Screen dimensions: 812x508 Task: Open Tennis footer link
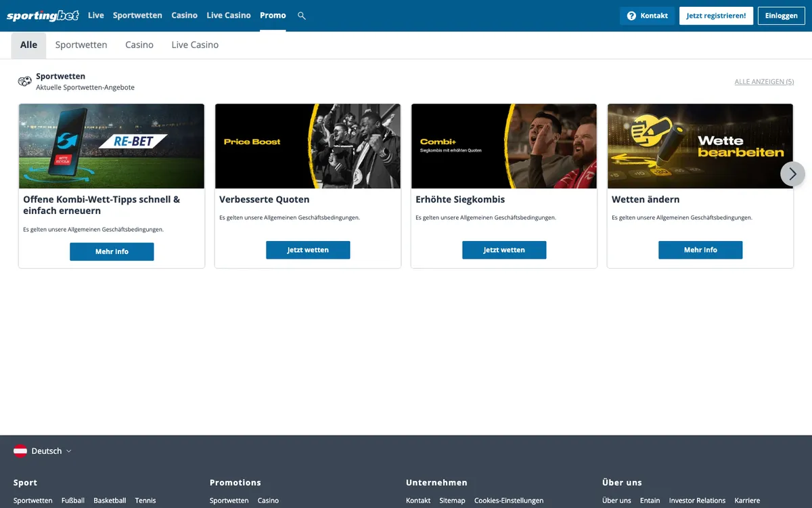(x=145, y=501)
